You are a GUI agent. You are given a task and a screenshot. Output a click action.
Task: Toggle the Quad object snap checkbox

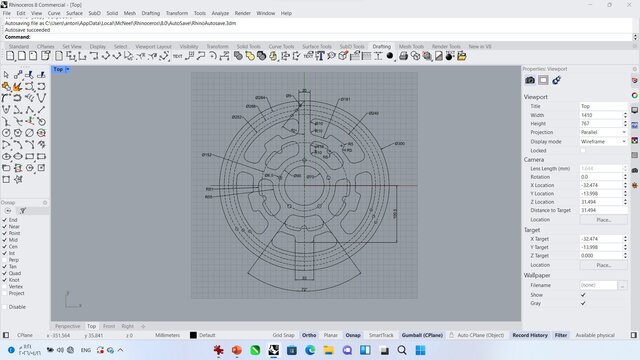click(5, 273)
